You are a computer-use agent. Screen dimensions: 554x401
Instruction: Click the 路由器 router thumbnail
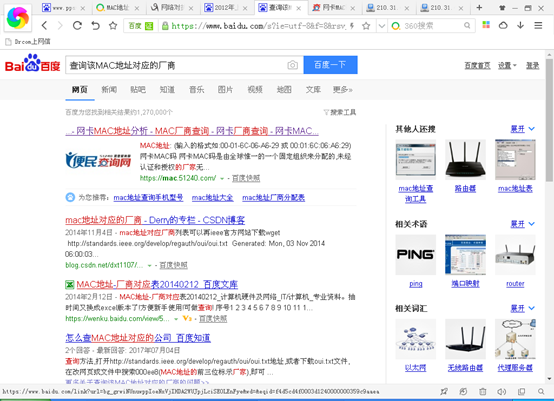coord(465,160)
